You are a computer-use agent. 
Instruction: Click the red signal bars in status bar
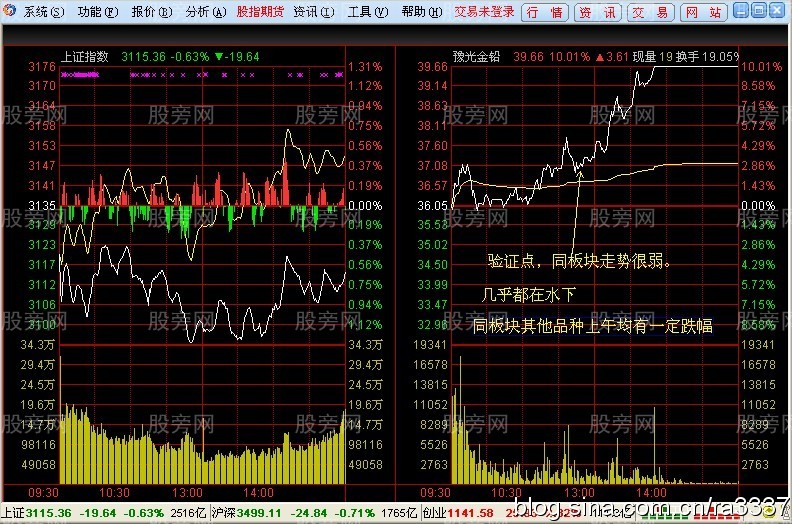[x=715, y=515]
